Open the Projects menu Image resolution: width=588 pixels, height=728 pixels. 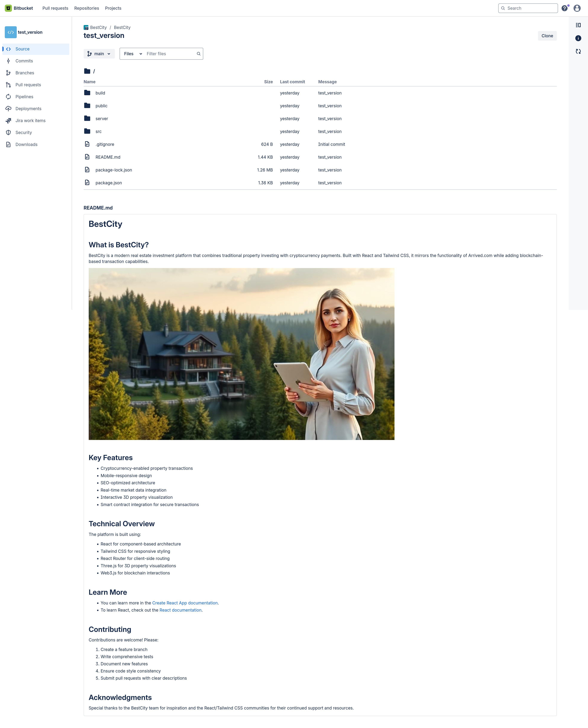[113, 8]
